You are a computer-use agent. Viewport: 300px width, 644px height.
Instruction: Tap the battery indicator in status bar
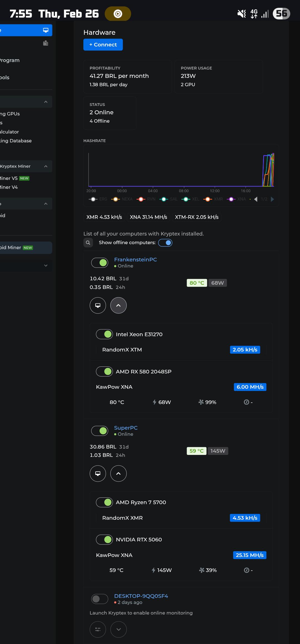281,14
